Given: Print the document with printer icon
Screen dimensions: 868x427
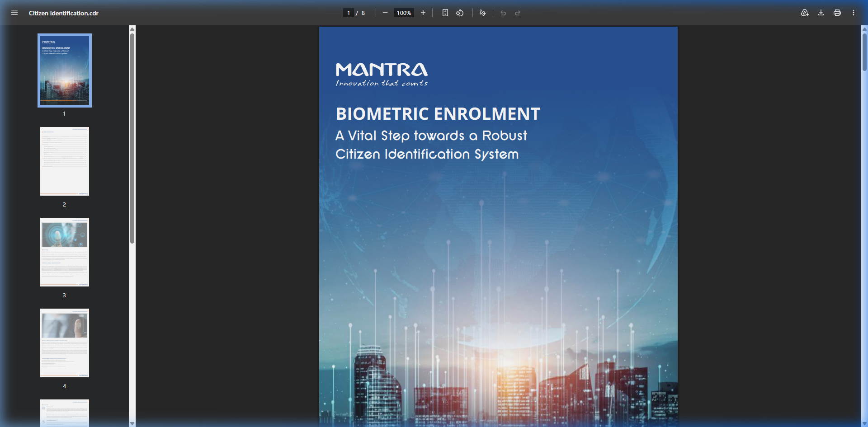Looking at the screenshot, I should tap(837, 13).
